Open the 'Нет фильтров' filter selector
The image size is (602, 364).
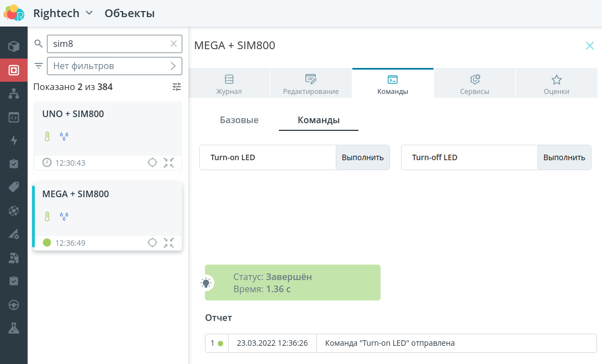[x=114, y=66]
